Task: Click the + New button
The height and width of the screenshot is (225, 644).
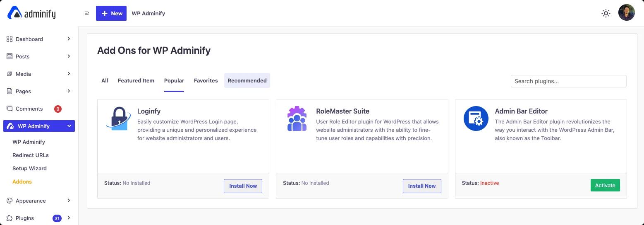Action: click(111, 13)
